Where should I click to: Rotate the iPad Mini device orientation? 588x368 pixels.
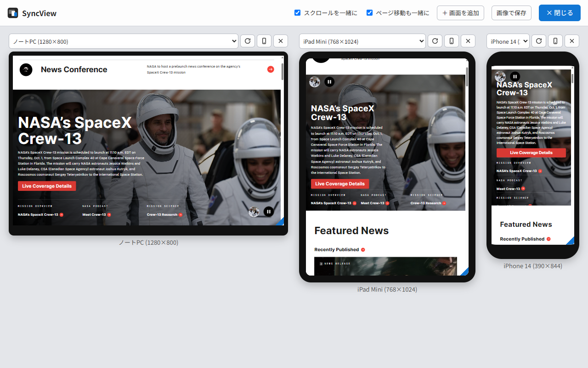(451, 41)
